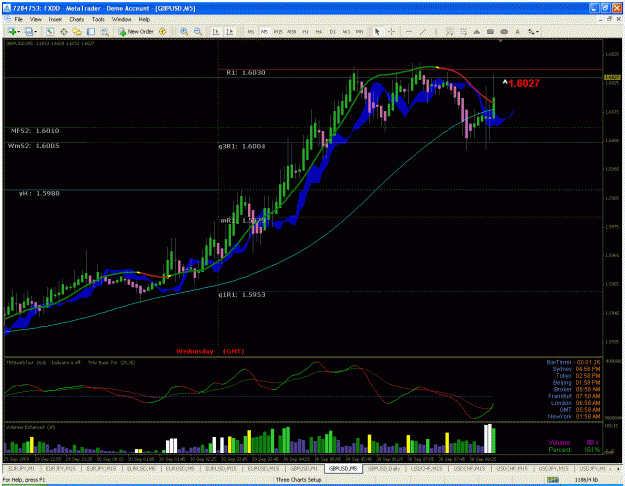Image resolution: width=625 pixels, height=486 pixels.
Task: Click the chart shift triangle marker
Action: coord(501,40)
